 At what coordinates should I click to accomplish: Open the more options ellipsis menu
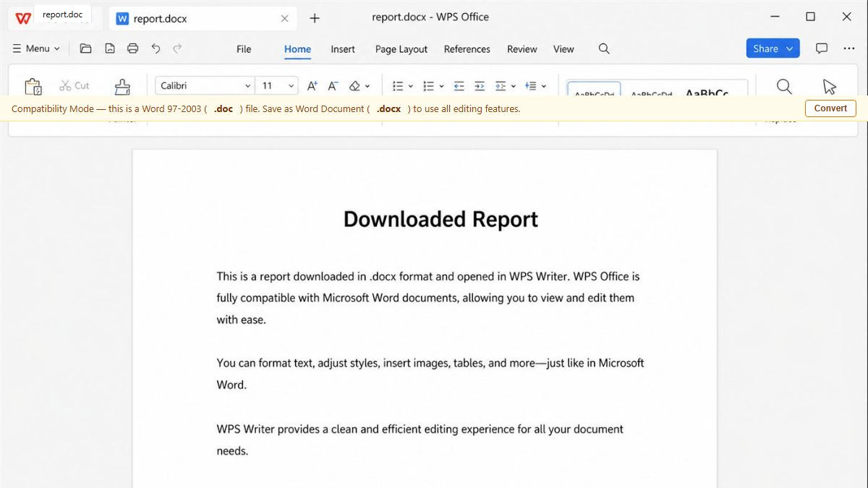point(849,48)
